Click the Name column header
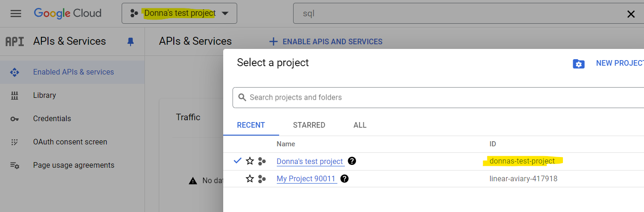 point(286,144)
